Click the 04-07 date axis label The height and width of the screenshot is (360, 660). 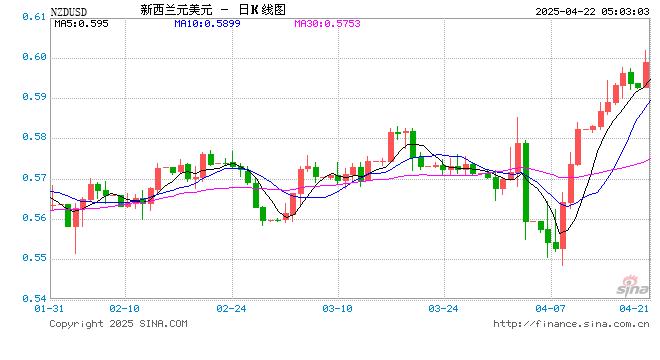pos(550,309)
